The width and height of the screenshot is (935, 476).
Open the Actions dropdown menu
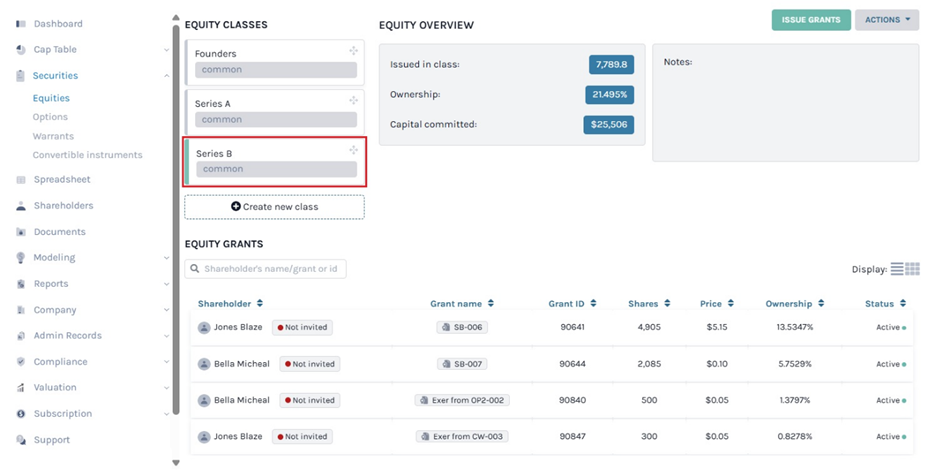tap(886, 19)
